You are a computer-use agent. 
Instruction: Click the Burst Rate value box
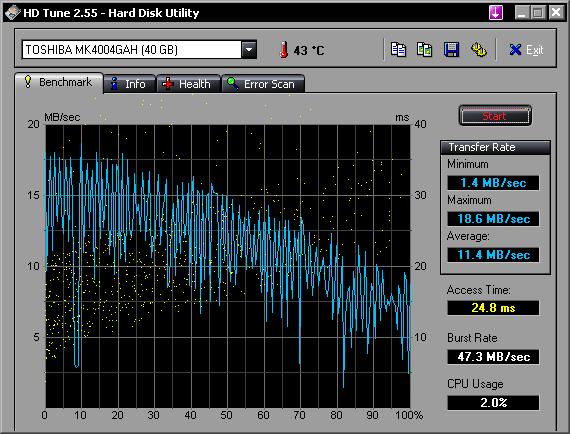493,357
